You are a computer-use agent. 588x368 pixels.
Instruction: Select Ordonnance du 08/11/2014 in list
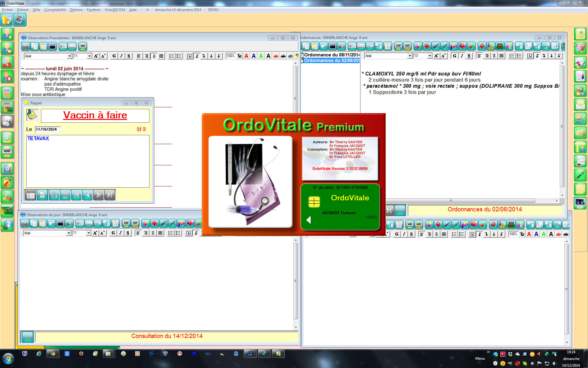331,55
